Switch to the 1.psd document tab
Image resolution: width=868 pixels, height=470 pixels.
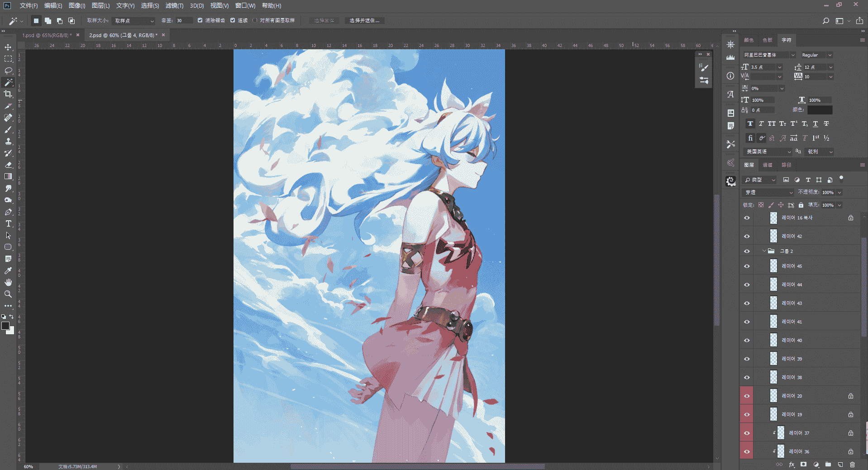click(47, 35)
